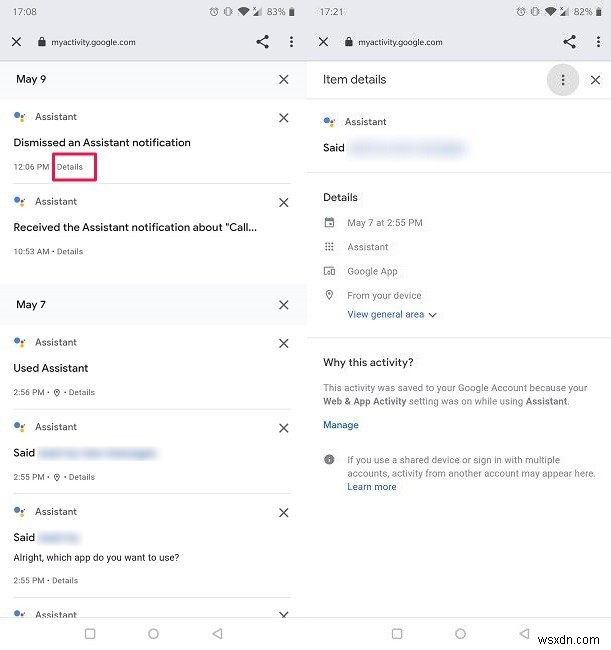This screenshot has height=650, width=611.
Task: Close the left browser tab with X
Action: (x=17, y=42)
